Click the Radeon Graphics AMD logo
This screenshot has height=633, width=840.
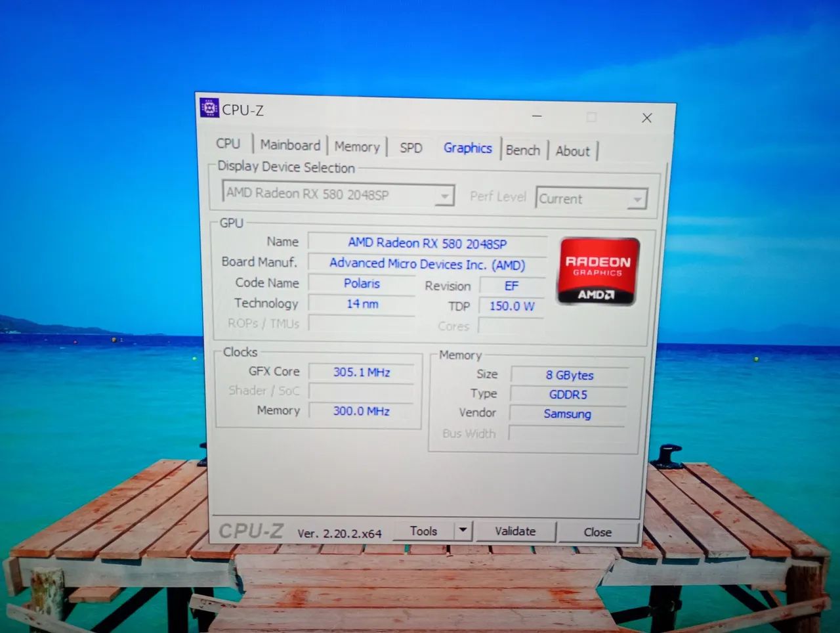tap(598, 271)
